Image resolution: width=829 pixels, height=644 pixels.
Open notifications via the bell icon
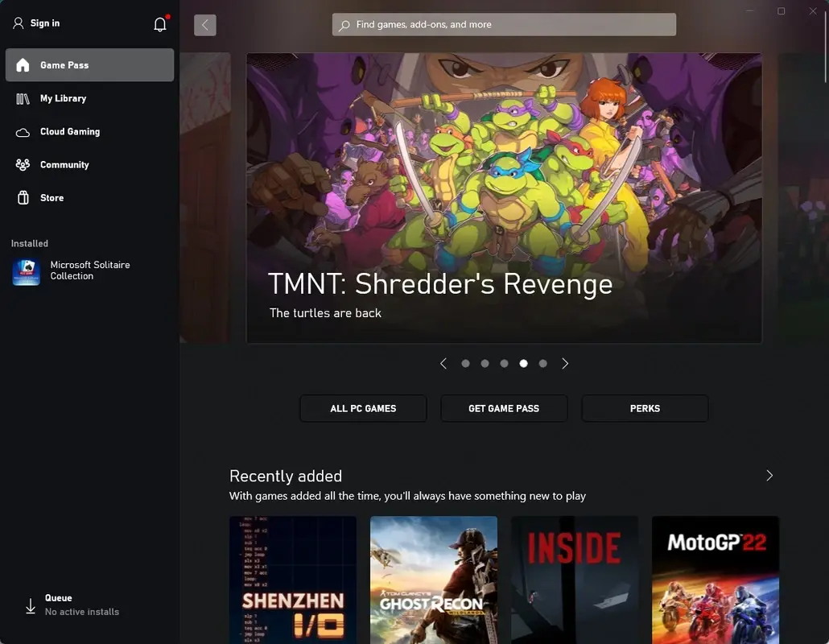pos(159,23)
